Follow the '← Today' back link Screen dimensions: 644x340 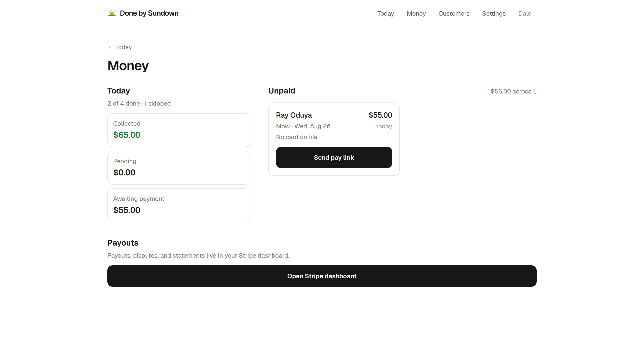coord(119,47)
